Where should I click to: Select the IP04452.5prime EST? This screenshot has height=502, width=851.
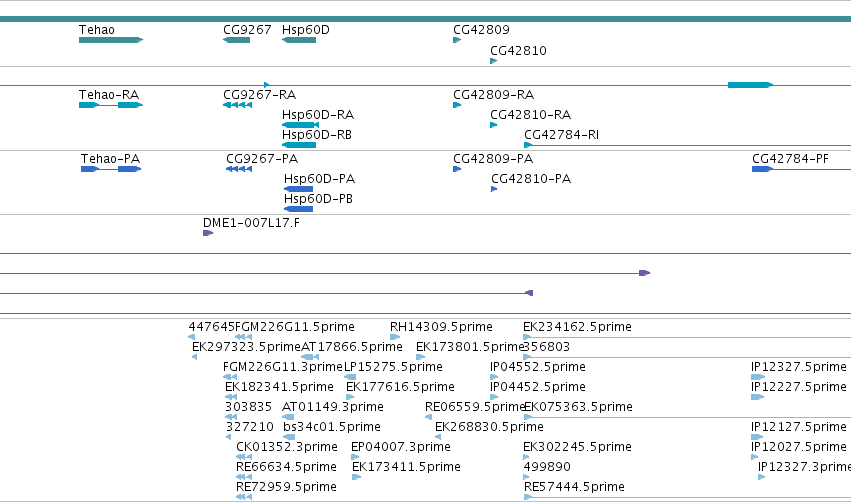(x=493, y=397)
